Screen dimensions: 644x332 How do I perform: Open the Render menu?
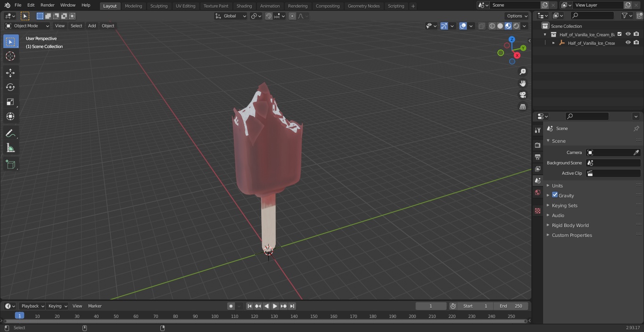coord(47,5)
